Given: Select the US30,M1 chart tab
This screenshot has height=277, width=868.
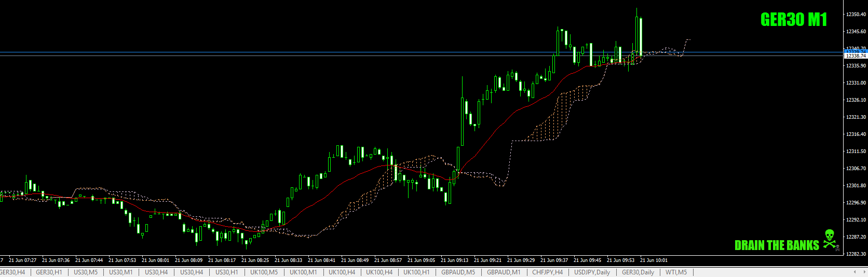Looking at the screenshot, I should tap(121, 272).
